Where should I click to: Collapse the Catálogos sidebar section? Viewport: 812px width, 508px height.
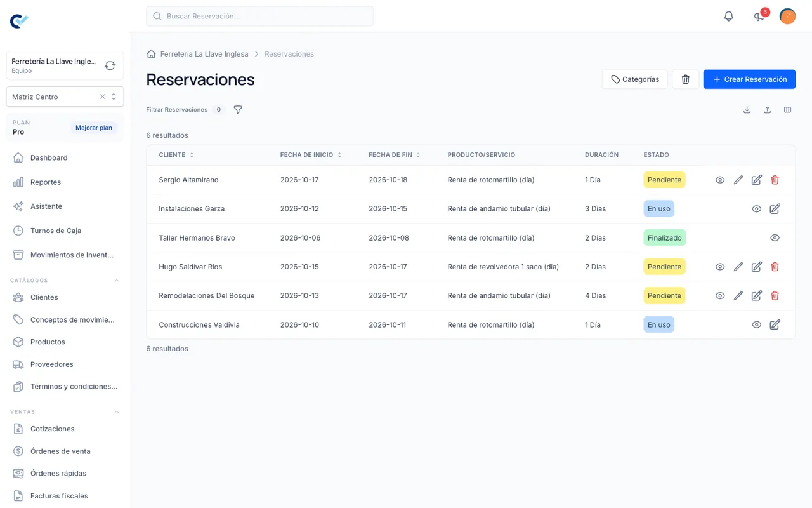(x=117, y=280)
